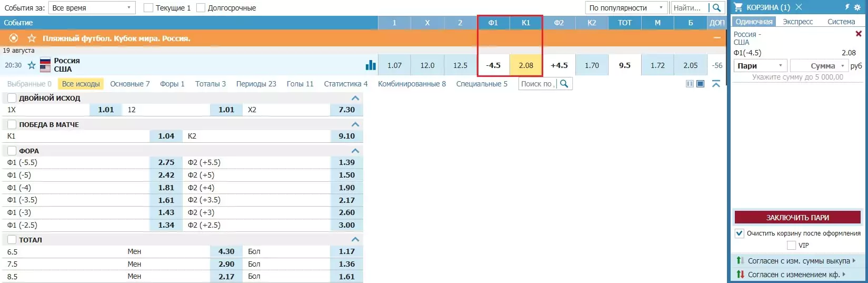Open the Основные 7 markets tab
The height and width of the screenshot is (283, 868).
tap(129, 84)
